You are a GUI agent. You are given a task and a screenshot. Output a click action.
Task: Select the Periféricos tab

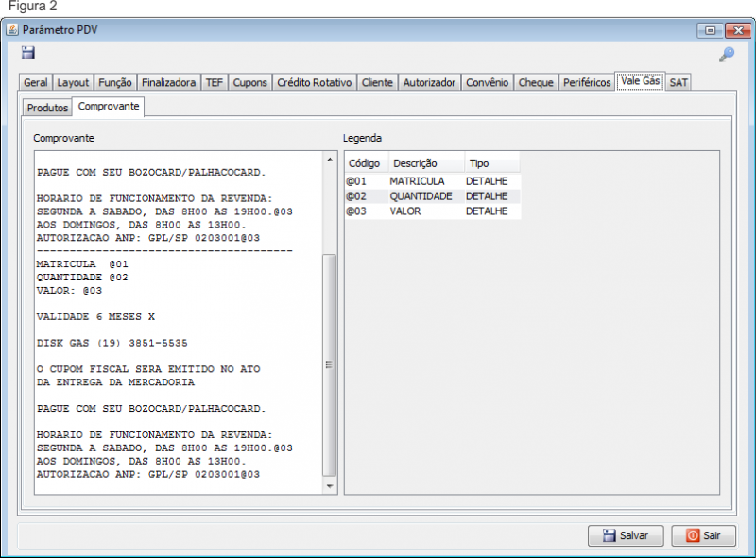click(587, 82)
